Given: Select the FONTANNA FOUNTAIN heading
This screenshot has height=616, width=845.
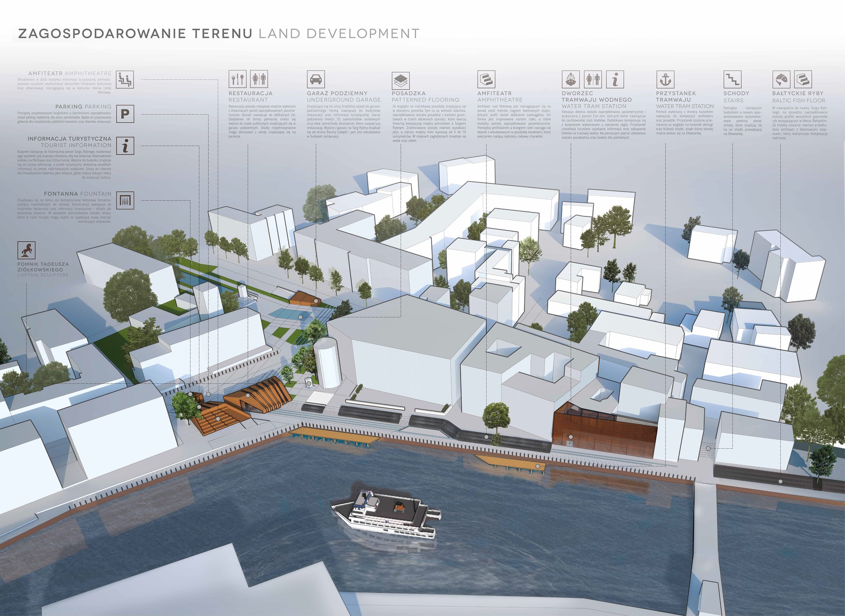Looking at the screenshot, I should tap(78, 194).
